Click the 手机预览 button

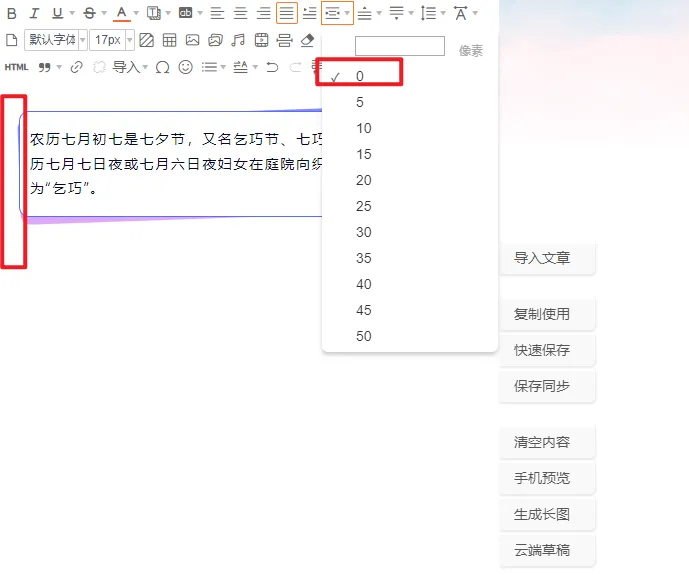coord(548,478)
